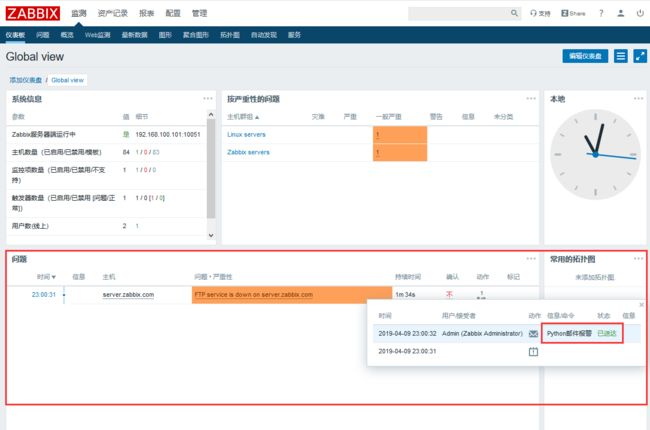Click the 2019-04-09 23:00:31 popup timestamp
Viewport: 650px width, 430px height.
coord(407,351)
